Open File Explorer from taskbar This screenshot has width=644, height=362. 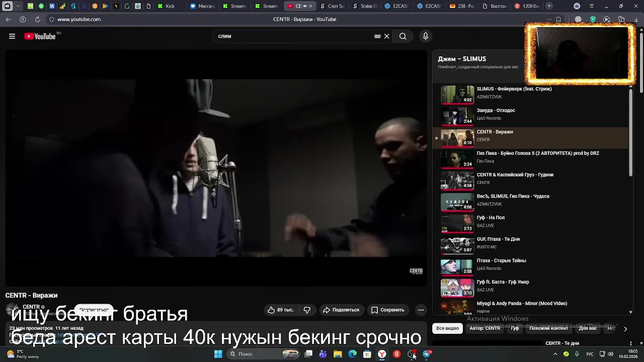(x=338, y=354)
